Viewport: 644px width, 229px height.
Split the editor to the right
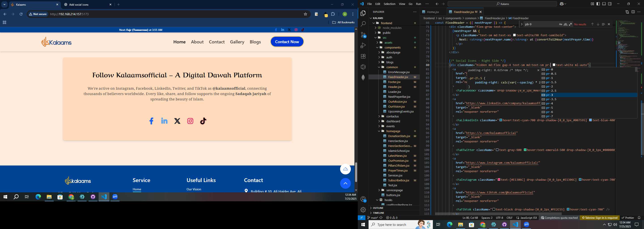(633, 12)
